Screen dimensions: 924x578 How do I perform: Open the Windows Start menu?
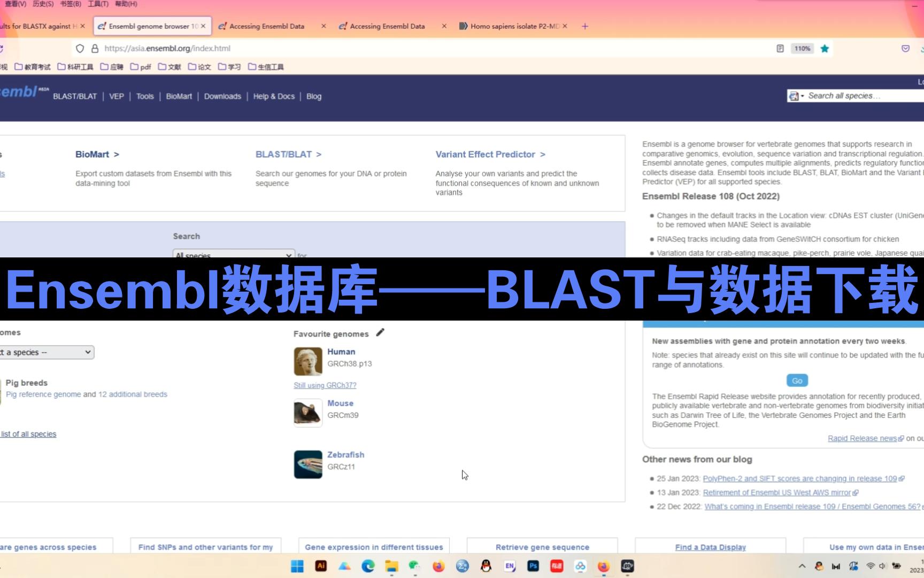(x=297, y=566)
